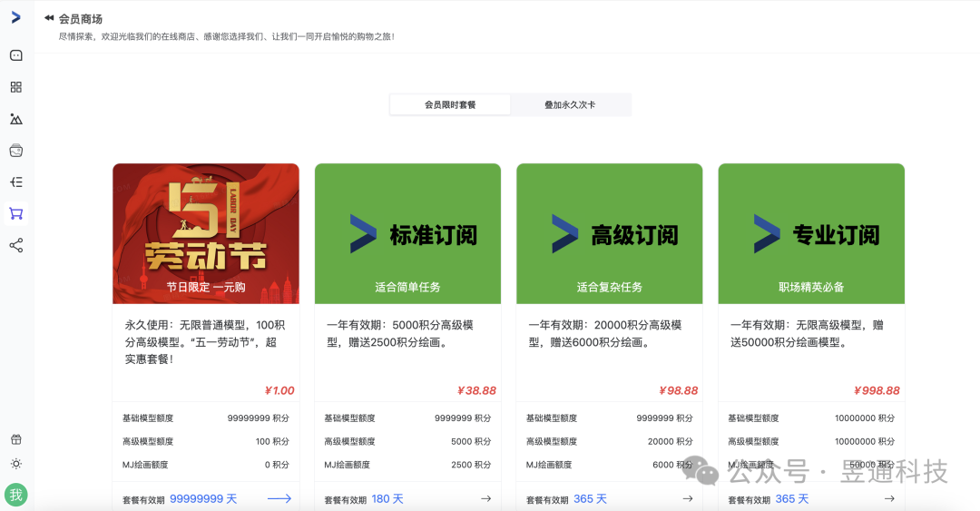Open the chat icon in the sidebar

[16, 55]
